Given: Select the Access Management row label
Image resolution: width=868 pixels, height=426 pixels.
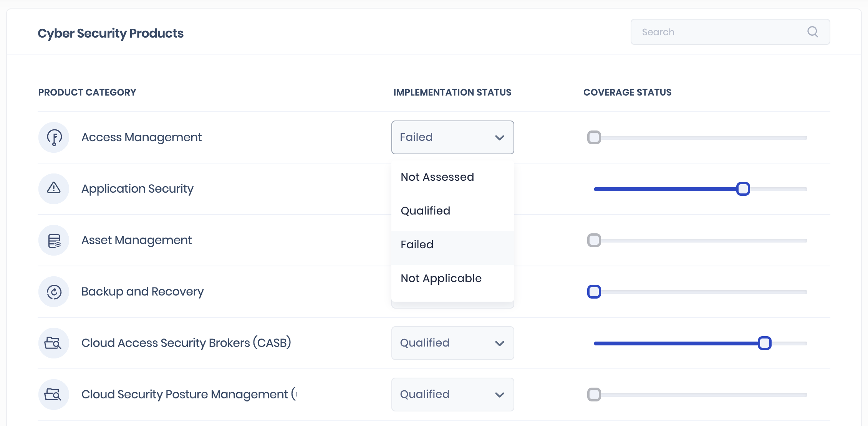Looking at the screenshot, I should point(141,137).
